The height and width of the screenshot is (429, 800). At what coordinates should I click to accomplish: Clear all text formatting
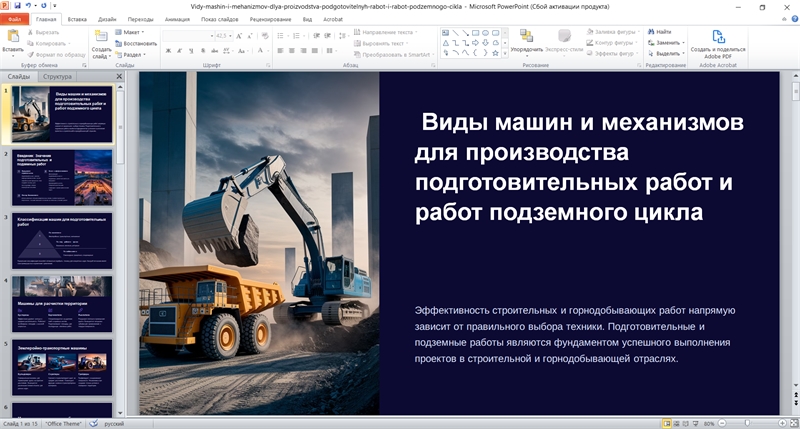tap(265, 36)
